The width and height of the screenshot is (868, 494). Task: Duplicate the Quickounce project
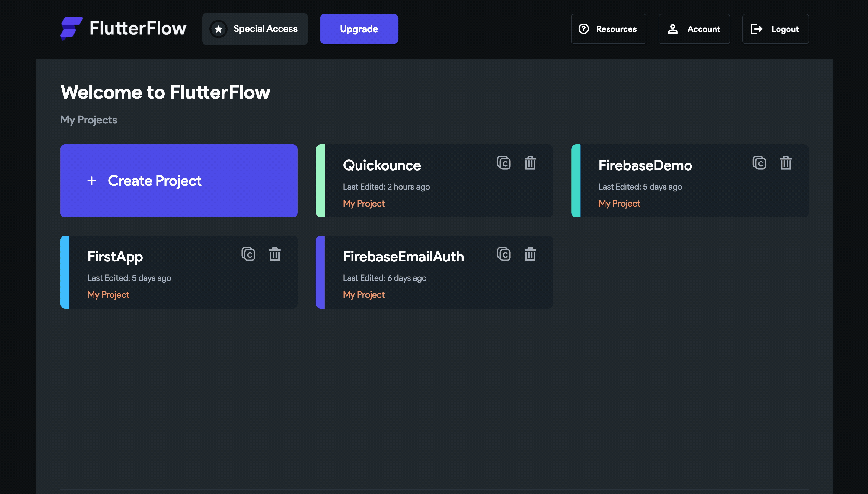pos(504,163)
